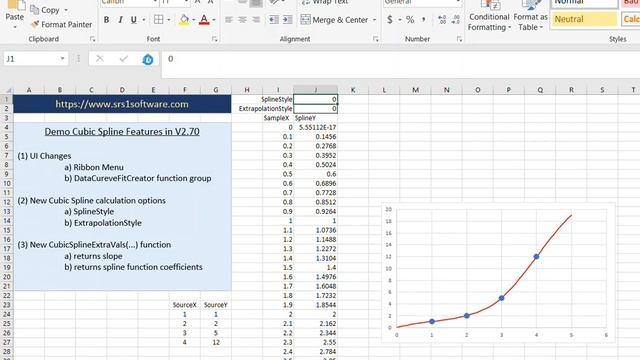The width and height of the screenshot is (640, 360).
Task: Align text right
Action: click(x=256, y=20)
